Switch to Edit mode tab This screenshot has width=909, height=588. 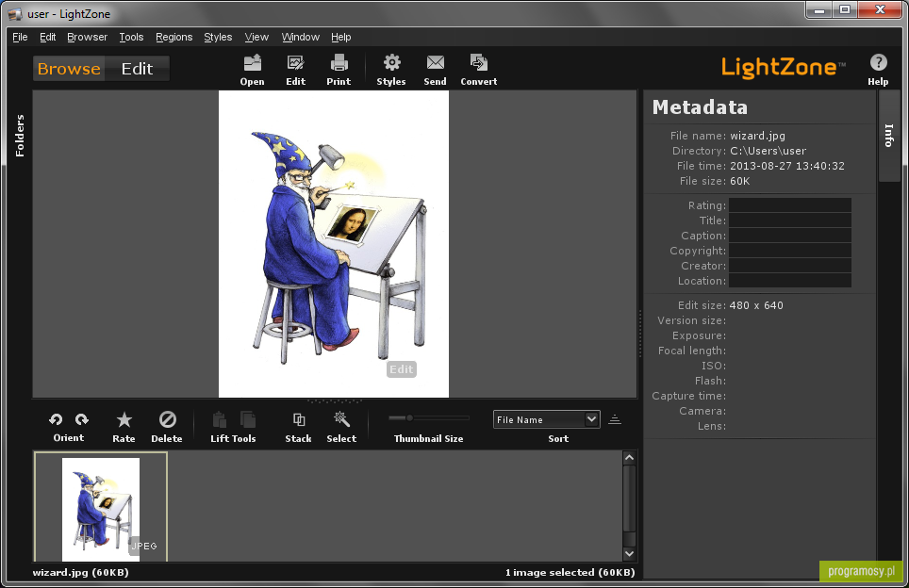138,69
